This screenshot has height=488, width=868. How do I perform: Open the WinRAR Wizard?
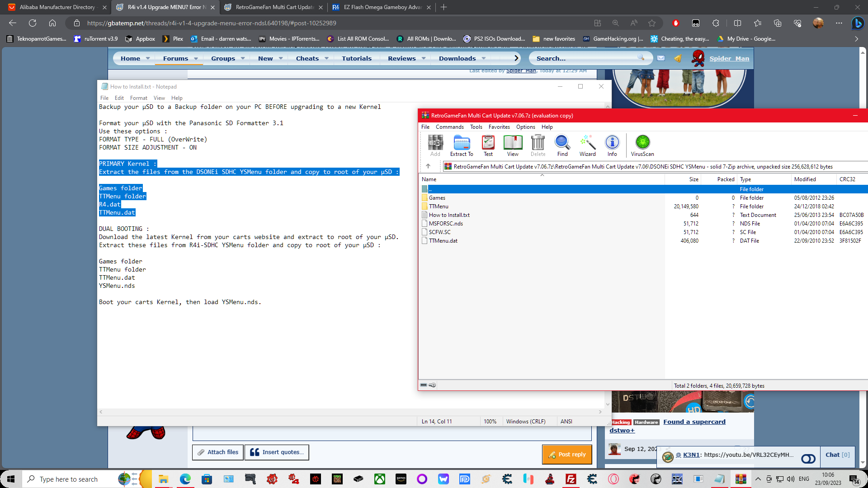(588, 145)
